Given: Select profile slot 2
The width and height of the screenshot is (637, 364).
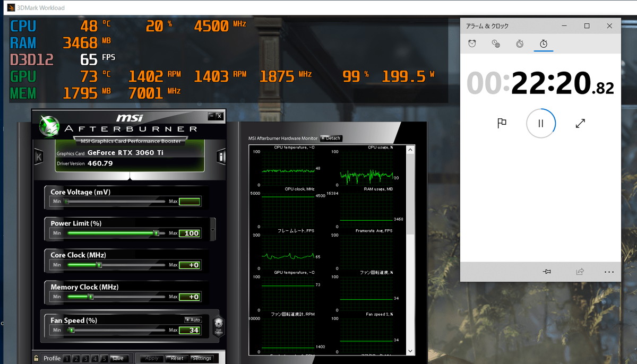Looking at the screenshot, I should [x=76, y=359].
